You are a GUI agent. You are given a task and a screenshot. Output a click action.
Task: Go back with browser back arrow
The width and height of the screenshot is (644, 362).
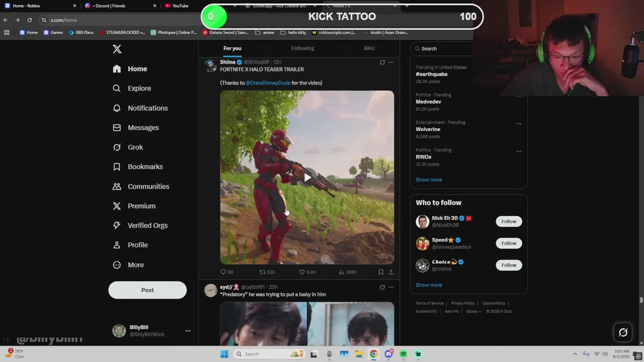tap(6, 20)
